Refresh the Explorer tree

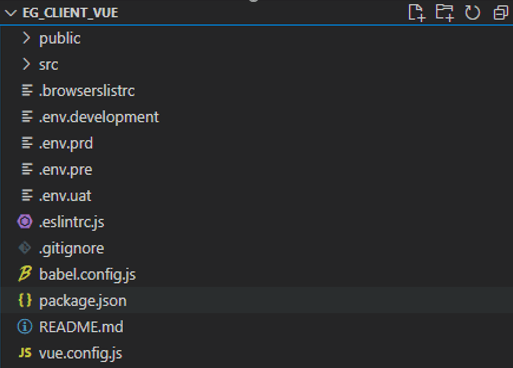click(472, 13)
